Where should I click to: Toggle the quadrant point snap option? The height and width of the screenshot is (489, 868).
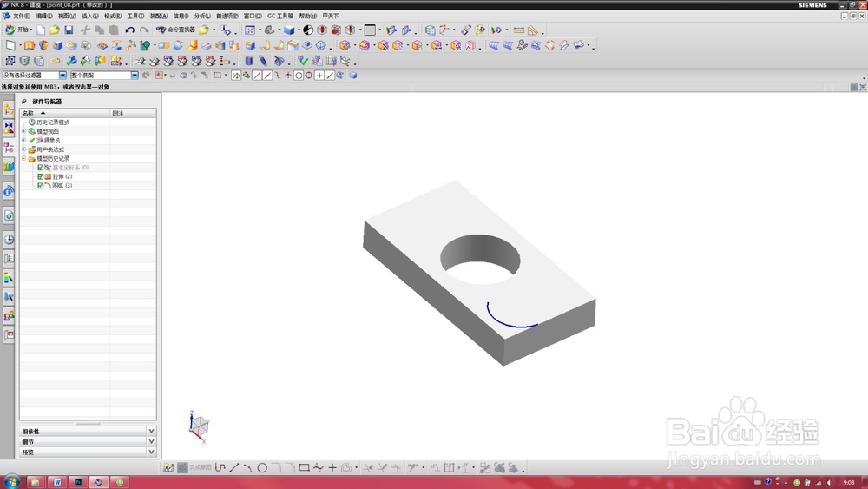tap(309, 76)
